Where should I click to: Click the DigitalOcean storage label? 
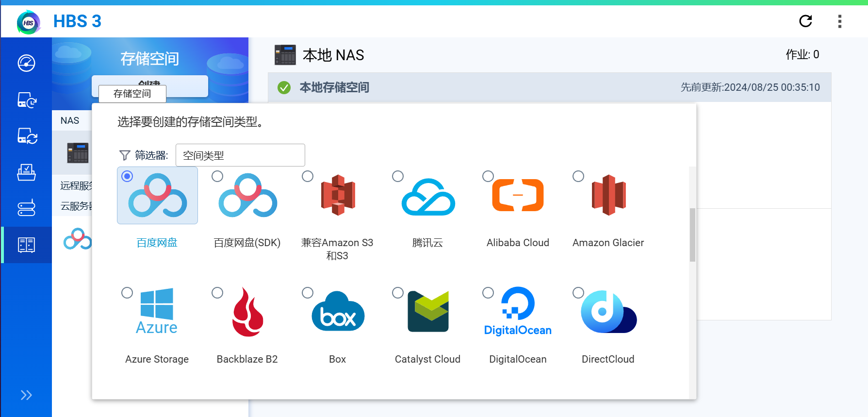click(518, 359)
